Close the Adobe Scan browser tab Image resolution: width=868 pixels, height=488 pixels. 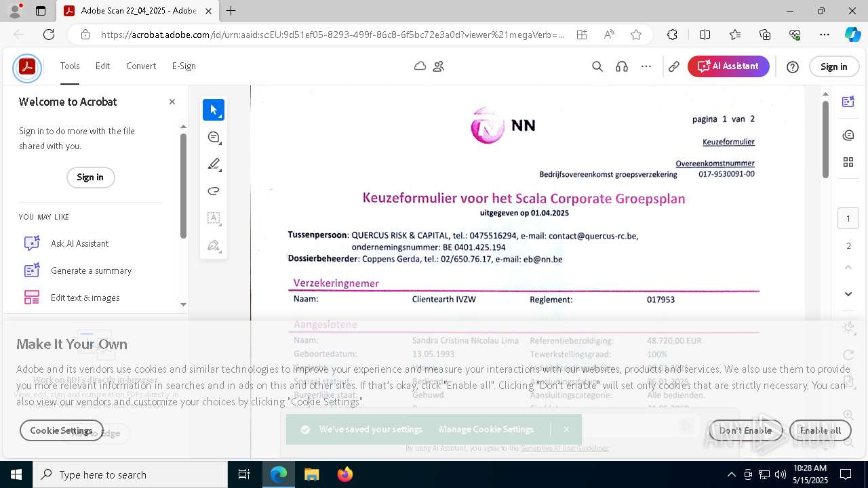pyautogui.click(x=209, y=11)
